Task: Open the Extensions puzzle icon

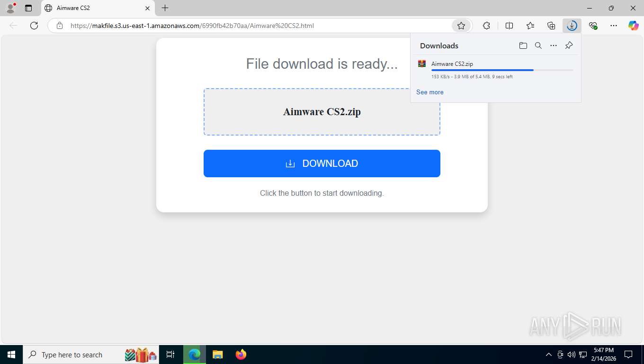Action: coord(486,26)
